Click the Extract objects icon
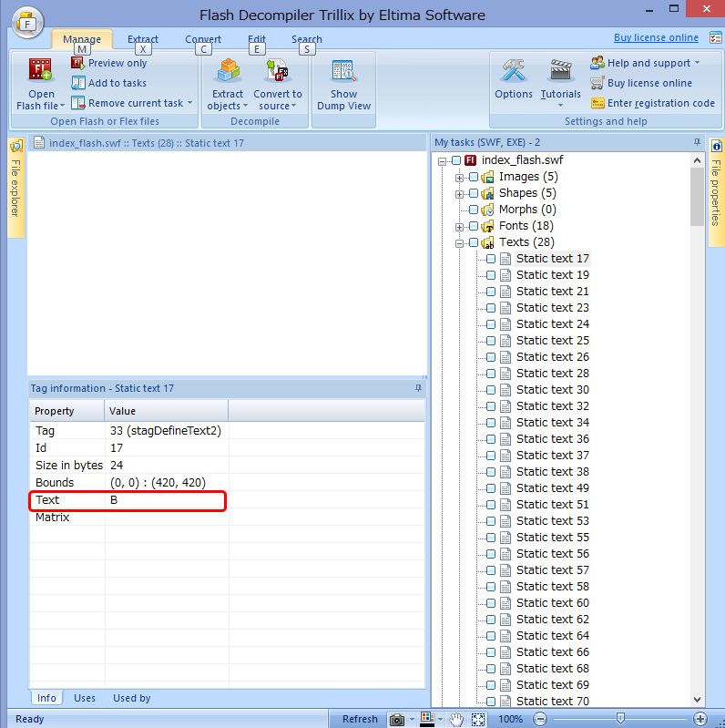Screen dimensions: 725x728 [x=228, y=70]
